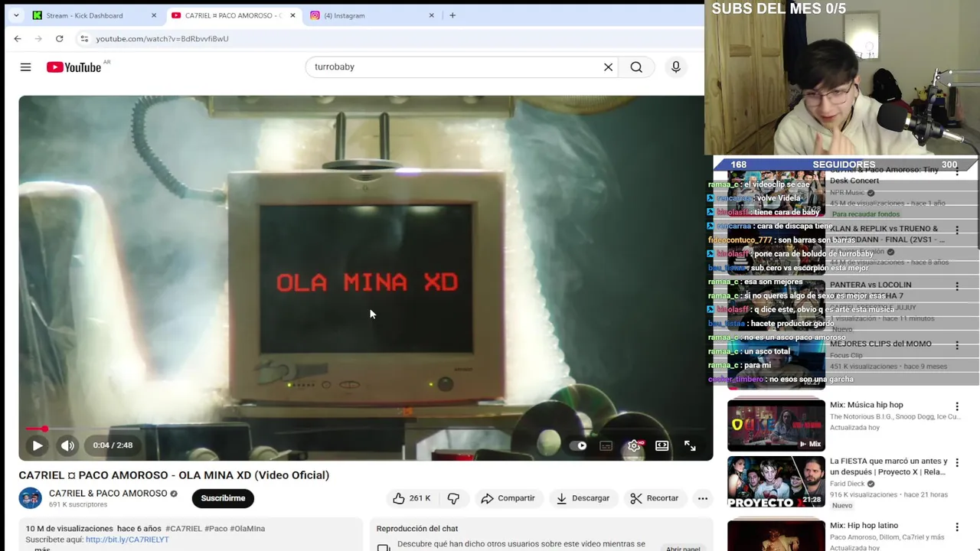Screen dimensions: 980x551
Task: Open the player settings gear
Action: coord(634,445)
